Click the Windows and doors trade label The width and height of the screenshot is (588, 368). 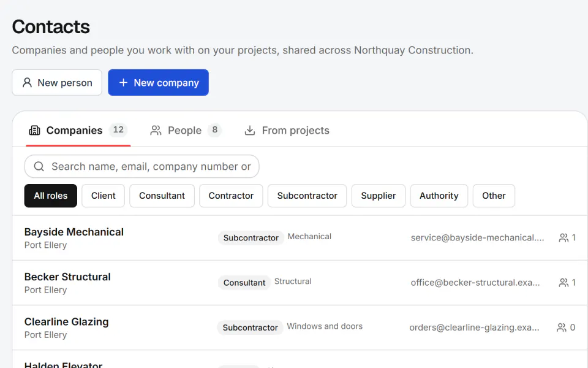[x=325, y=326]
